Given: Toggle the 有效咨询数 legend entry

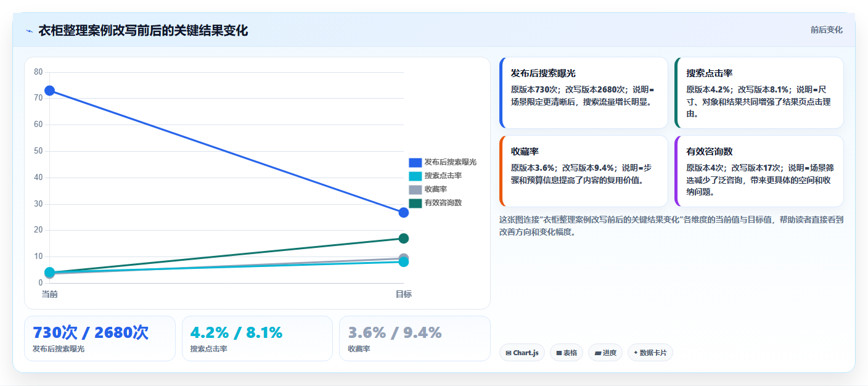Looking at the screenshot, I should [435, 203].
